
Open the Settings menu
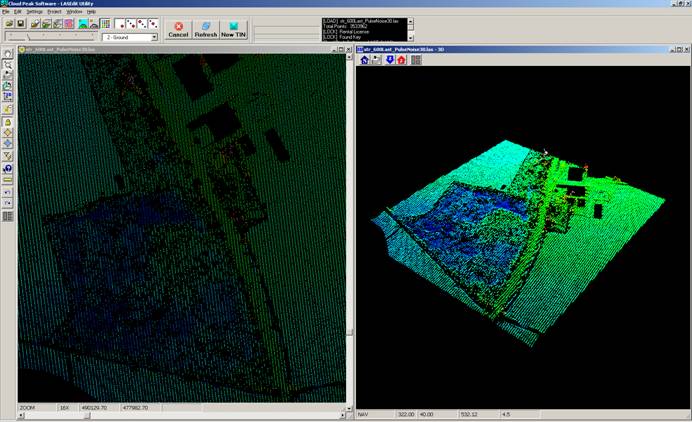tap(34, 11)
